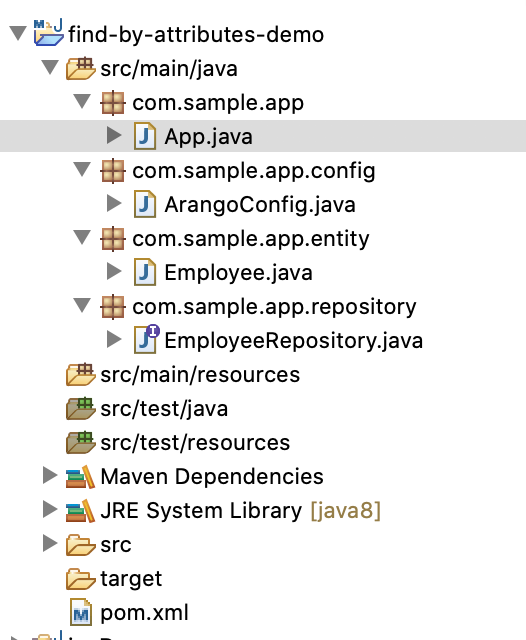
Task: Select the src/main/resources label
Action: pyautogui.click(x=200, y=375)
